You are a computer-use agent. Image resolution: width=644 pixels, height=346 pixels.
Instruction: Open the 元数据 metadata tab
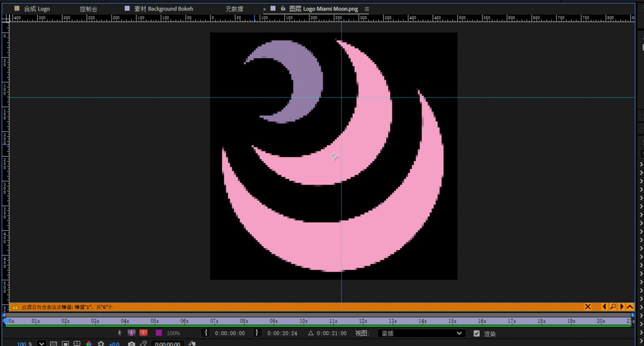coord(234,9)
